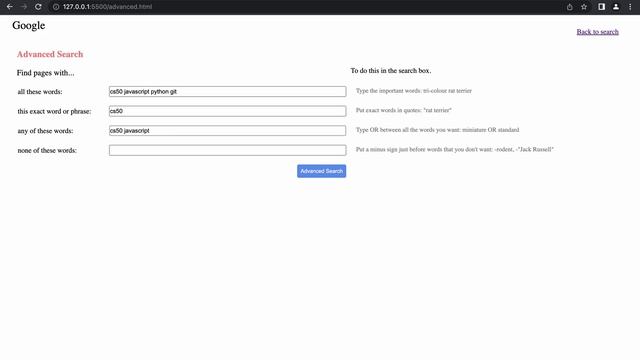Bookmark this page with star icon
Image resolution: width=640 pixels, height=360 pixels.
[584, 7]
